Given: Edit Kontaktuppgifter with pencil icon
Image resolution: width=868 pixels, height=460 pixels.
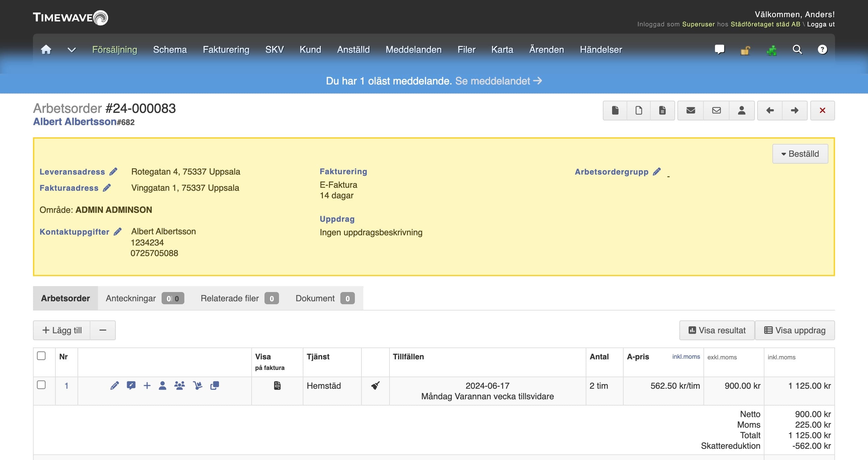Looking at the screenshot, I should (118, 232).
